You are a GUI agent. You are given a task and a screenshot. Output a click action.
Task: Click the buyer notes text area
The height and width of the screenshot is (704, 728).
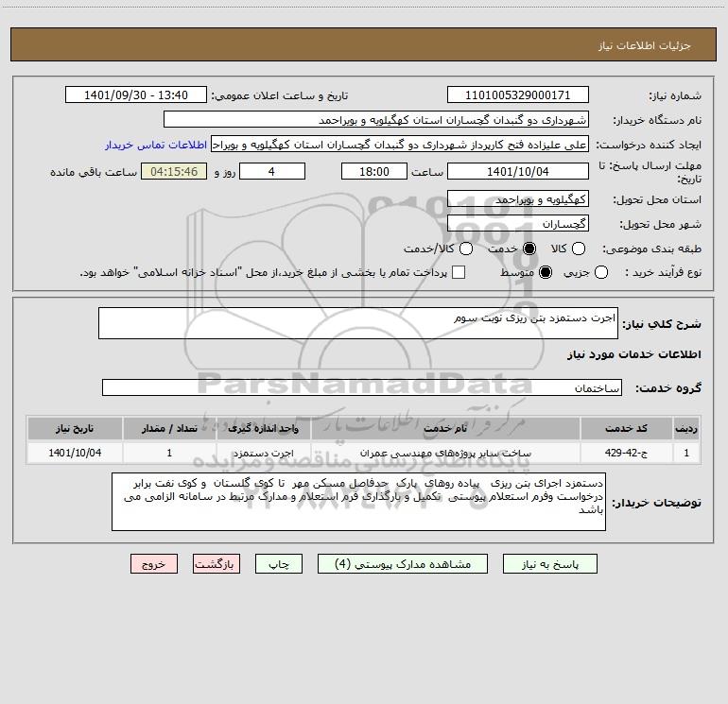click(x=358, y=502)
